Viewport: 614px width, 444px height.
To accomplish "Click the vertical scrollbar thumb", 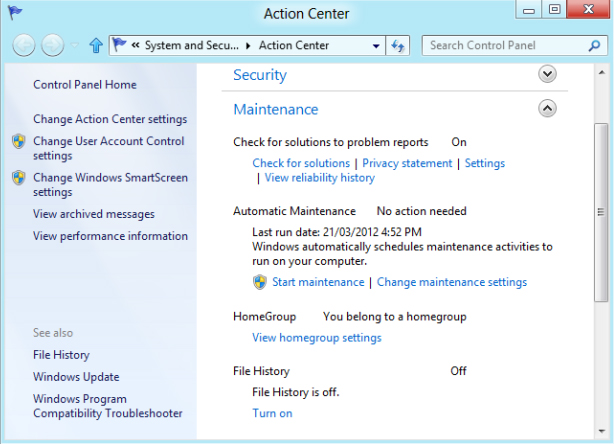I will coord(600,211).
